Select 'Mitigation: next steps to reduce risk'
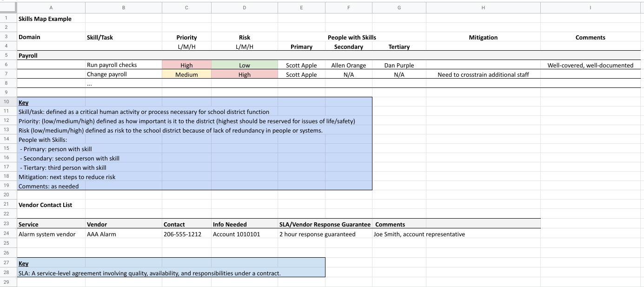Screen dimensions: 644x287 pos(67,177)
